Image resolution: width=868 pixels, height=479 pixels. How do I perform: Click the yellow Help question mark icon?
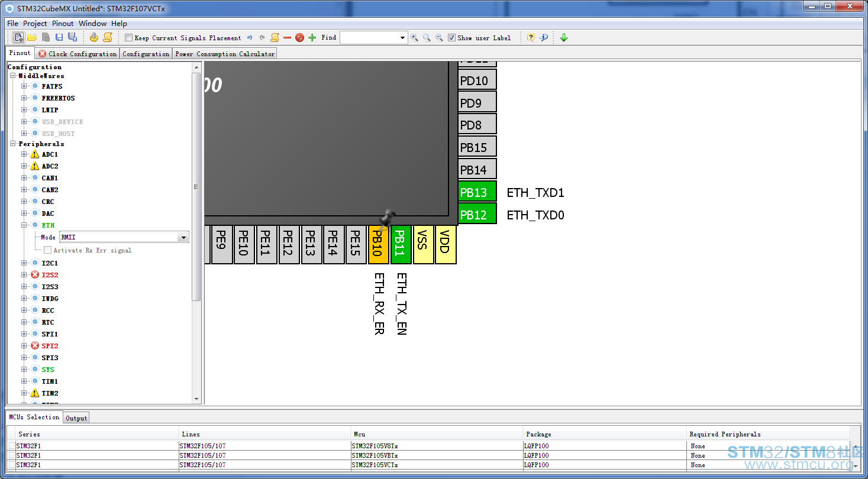click(x=531, y=38)
